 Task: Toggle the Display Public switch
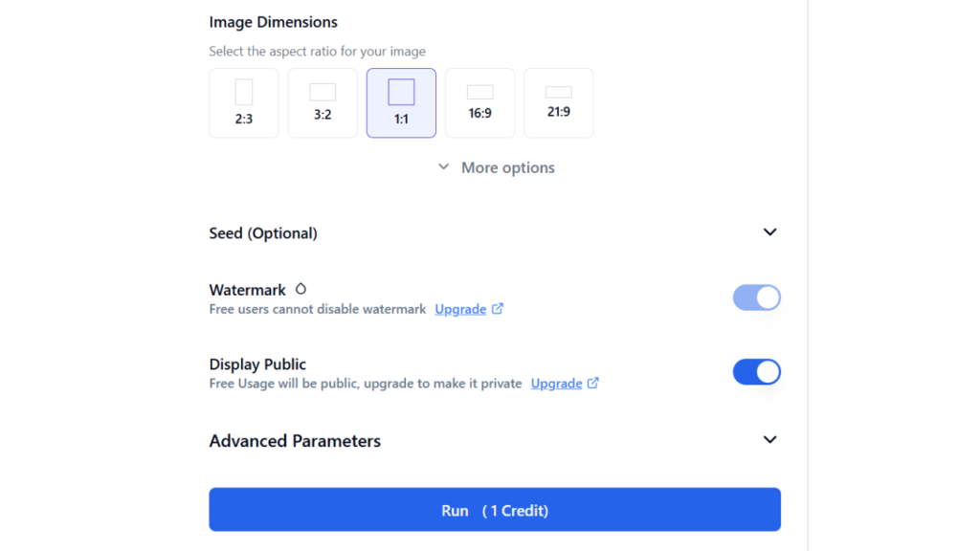pyautogui.click(x=756, y=372)
